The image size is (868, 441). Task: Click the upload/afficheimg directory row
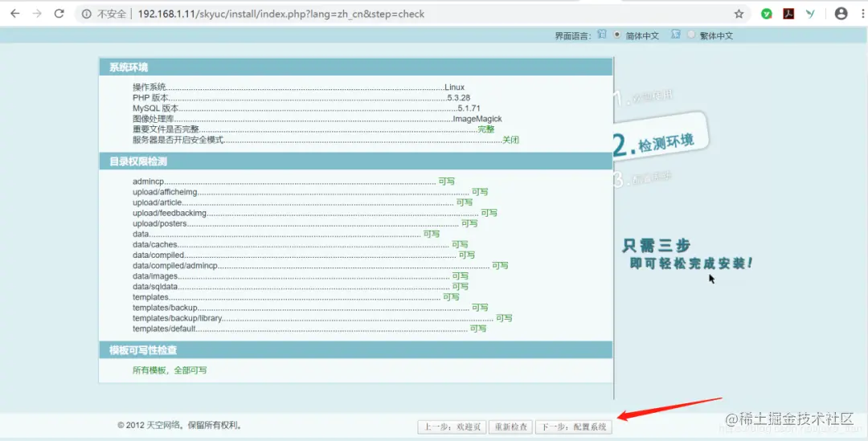tap(310, 191)
